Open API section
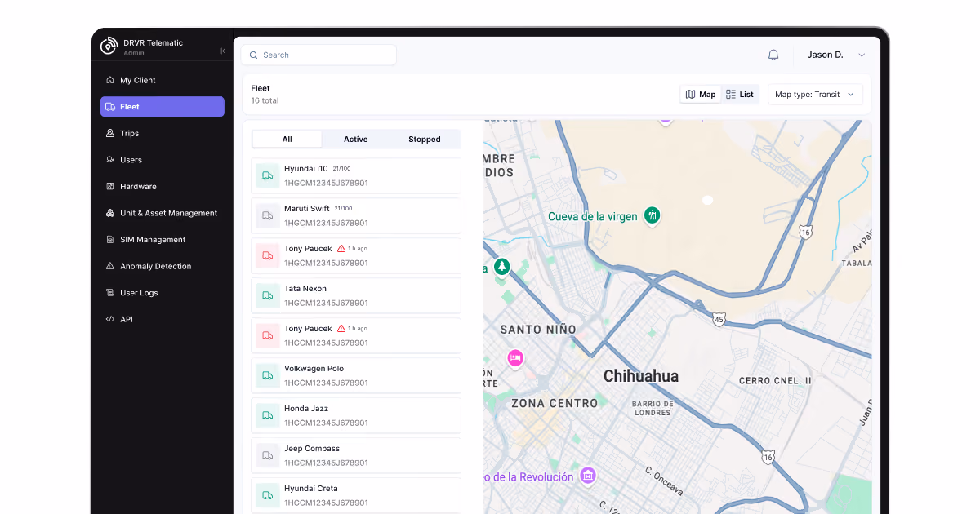The height and width of the screenshot is (514, 980). point(162,319)
